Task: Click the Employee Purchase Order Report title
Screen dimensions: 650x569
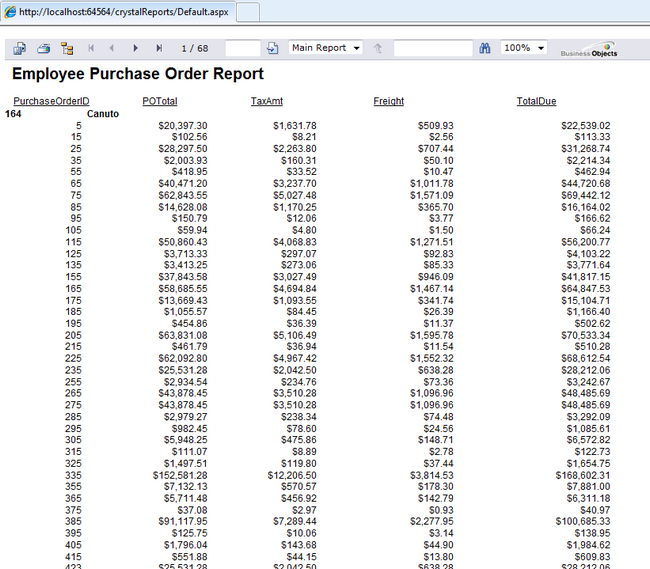Action: pos(138,74)
